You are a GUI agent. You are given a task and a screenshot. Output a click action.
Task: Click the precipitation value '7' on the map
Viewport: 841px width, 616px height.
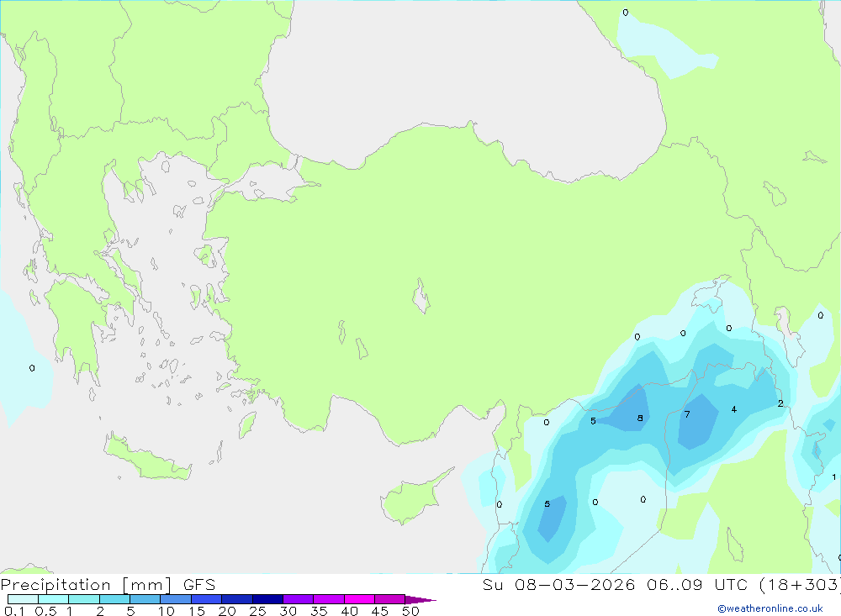pos(687,414)
